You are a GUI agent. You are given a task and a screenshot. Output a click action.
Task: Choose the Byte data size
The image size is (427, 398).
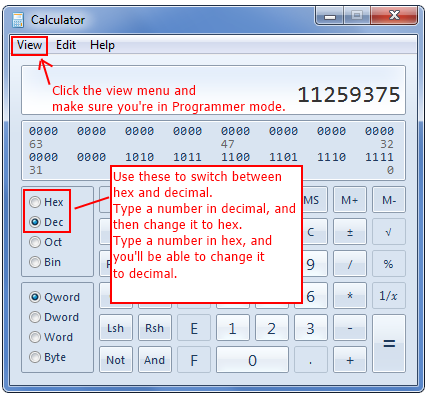pos(47,357)
